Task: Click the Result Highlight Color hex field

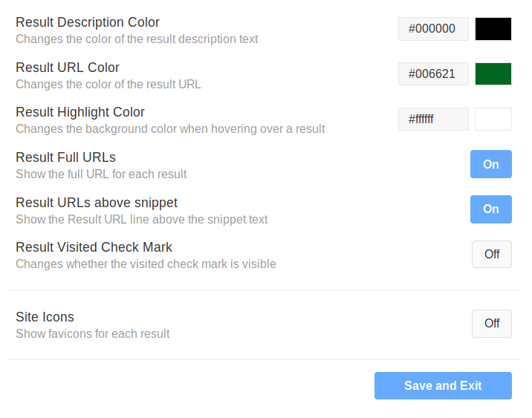Action: pyautogui.click(x=433, y=119)
